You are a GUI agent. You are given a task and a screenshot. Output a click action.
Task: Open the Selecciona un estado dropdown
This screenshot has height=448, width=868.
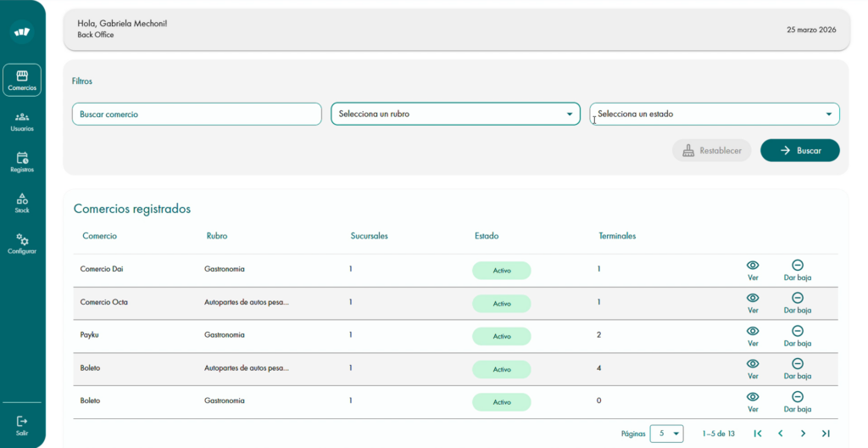pos(715,114)
